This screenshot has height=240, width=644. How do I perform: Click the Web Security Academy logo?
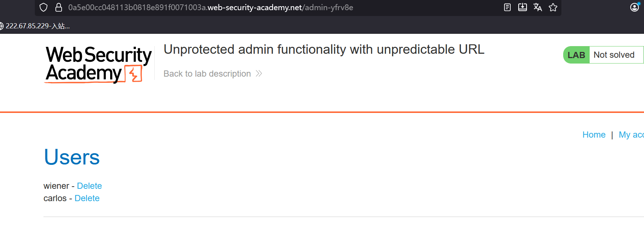pyautogui.click(x=98, y=64)
